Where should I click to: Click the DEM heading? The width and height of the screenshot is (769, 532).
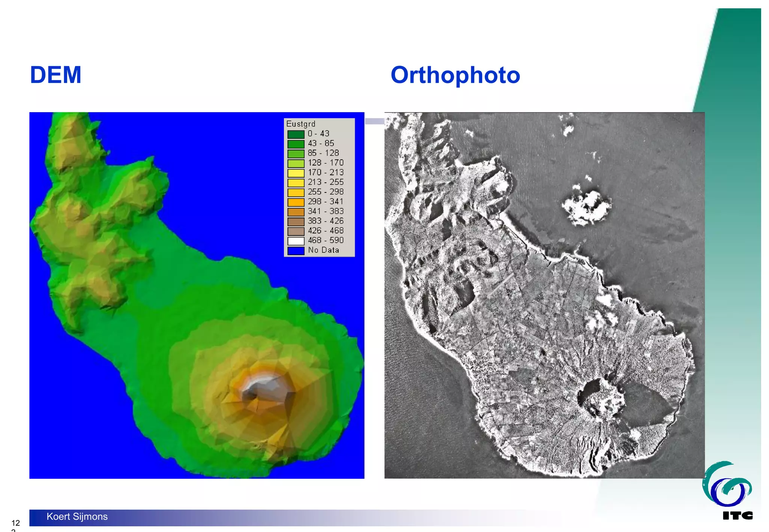pos(56,75)
